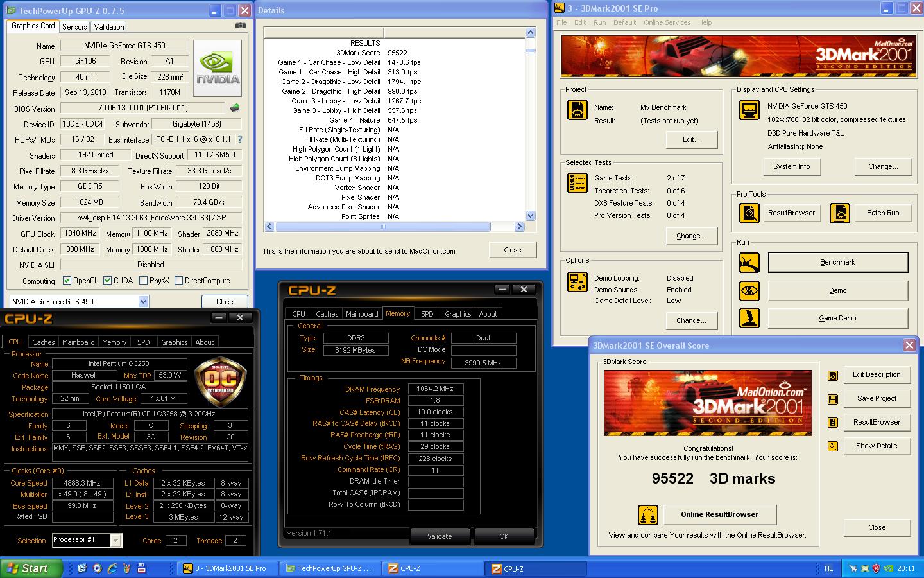924x578 pixels.
Task: Open the Run menu in 3DMark2001
Action: point(599,22)
